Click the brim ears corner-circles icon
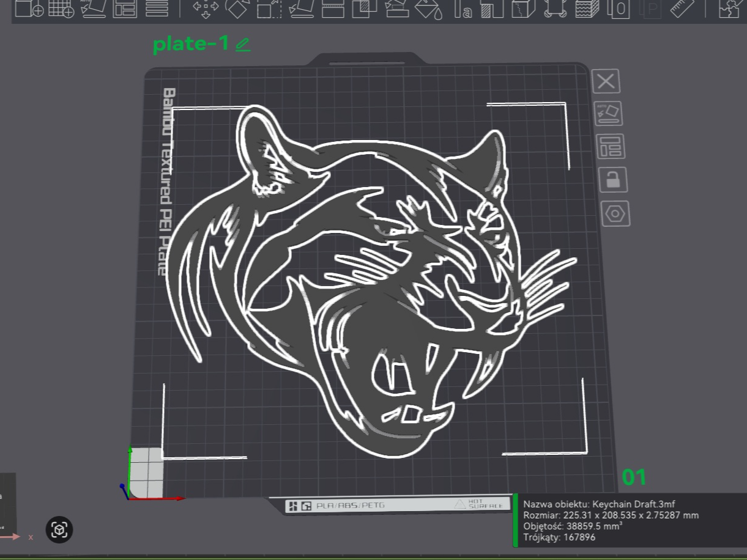This screenshot has height=560, width=747. click(x=555, y=9)
